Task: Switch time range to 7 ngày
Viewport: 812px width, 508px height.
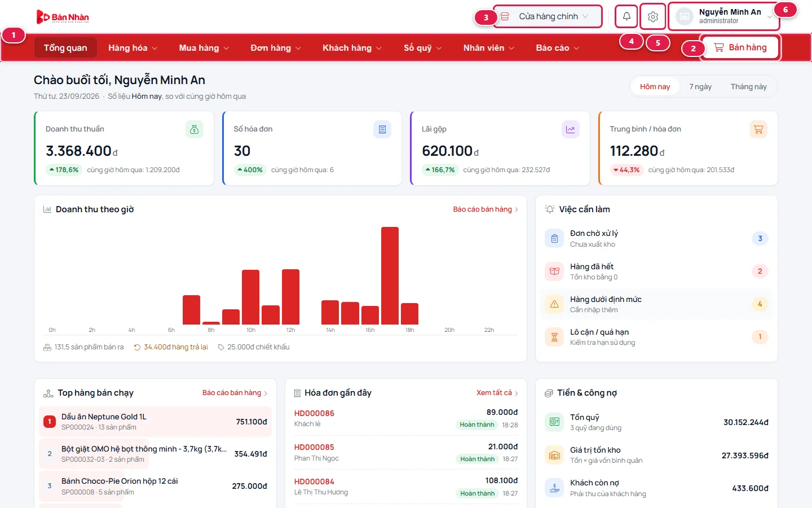Action: coord(700,86)
